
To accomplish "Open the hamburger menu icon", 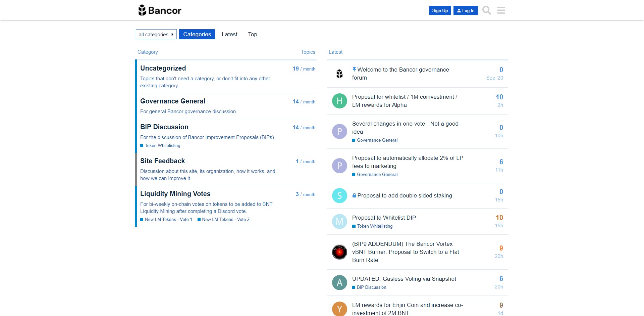I will (x=501, y=10).
